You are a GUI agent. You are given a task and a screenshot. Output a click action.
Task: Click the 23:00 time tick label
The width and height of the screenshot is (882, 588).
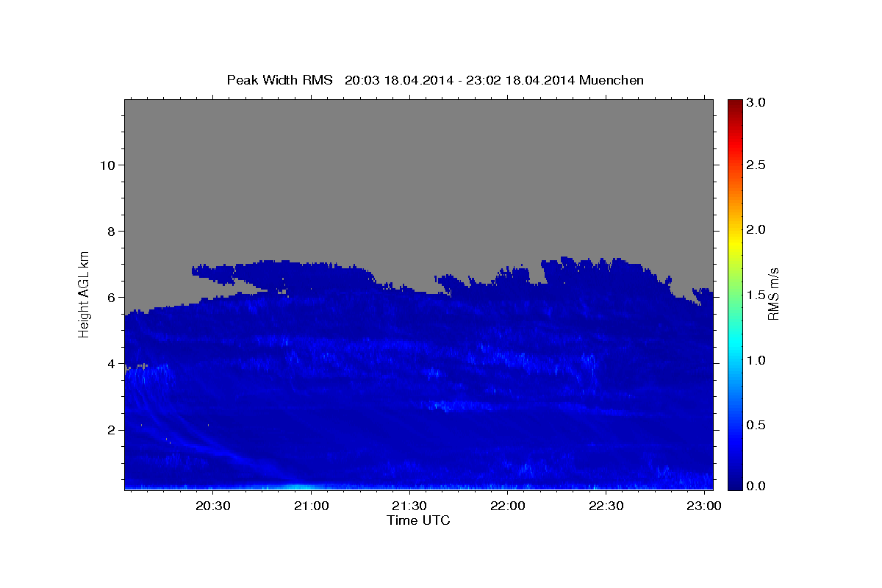[704, 506]
